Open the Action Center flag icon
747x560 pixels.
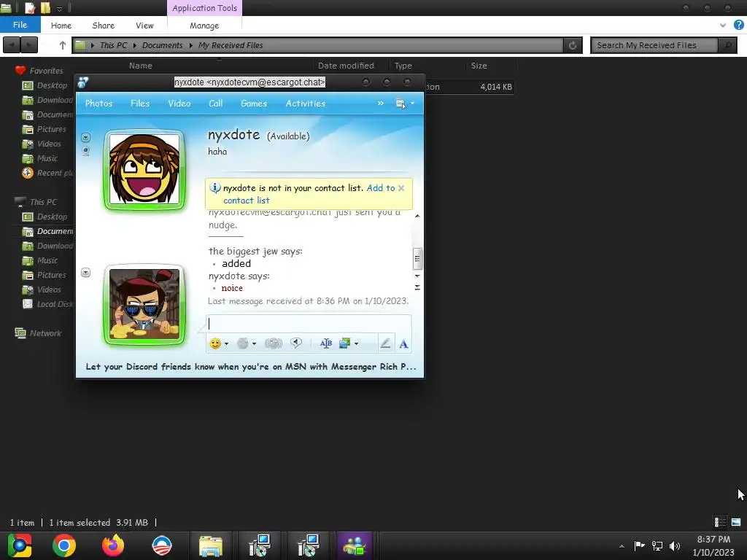[x=639, y=545]
